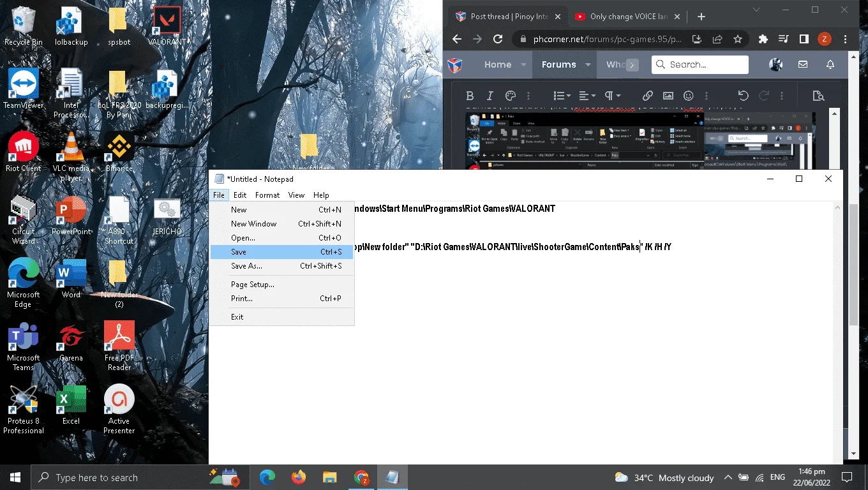
Task: Click preview icon in forum editor
Action: [x=818, y=96]
